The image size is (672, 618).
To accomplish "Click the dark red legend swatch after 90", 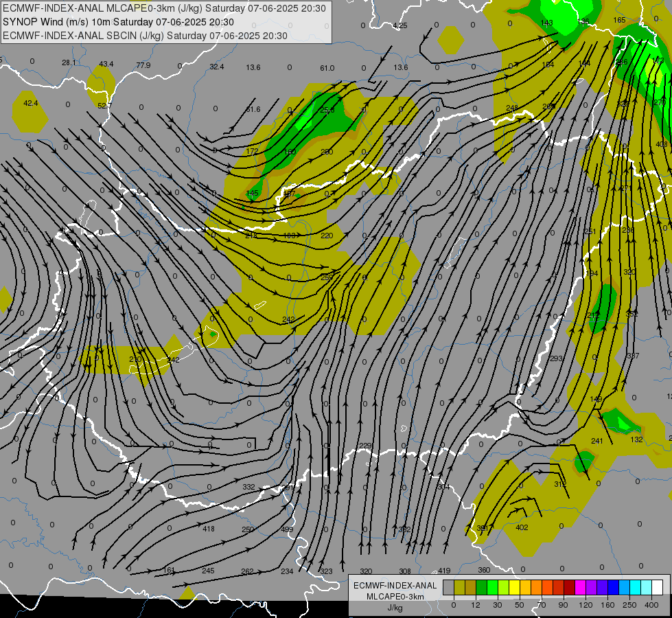I will pyautogui.click(x=569, y=587).
